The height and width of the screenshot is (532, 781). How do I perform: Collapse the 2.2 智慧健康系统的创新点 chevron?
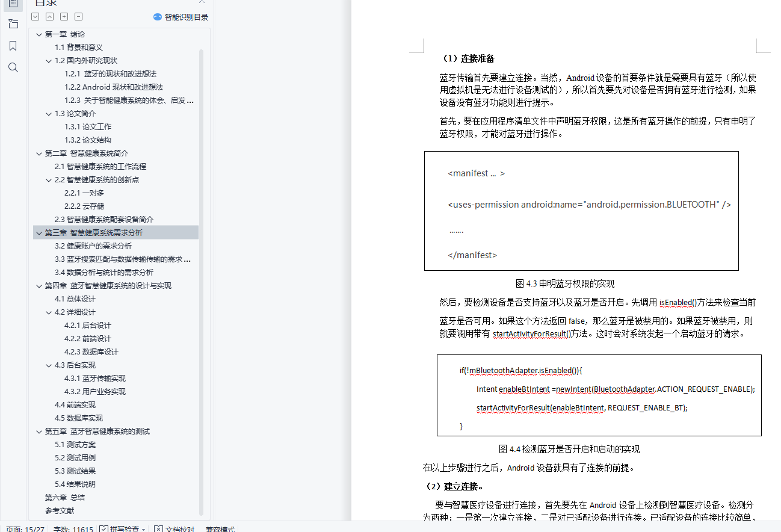(49, 180)
